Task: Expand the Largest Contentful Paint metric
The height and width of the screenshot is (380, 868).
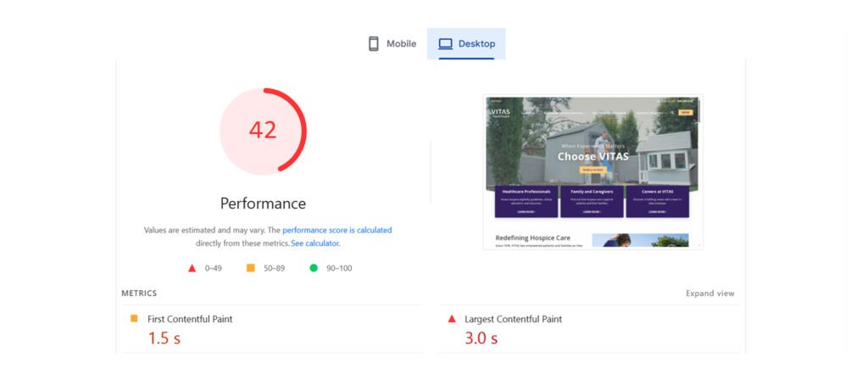Action: tap(513, 319)
